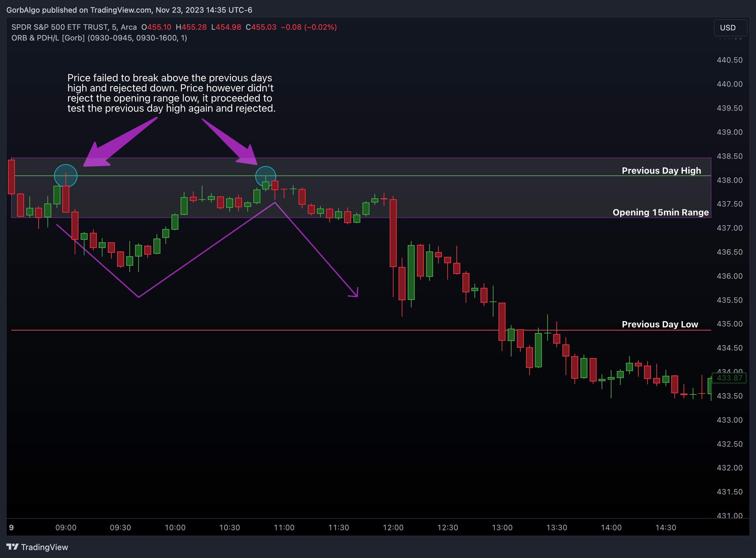Click the 10:30 time axis label
This screenshot has height=558, width=756.
(230, 528)
